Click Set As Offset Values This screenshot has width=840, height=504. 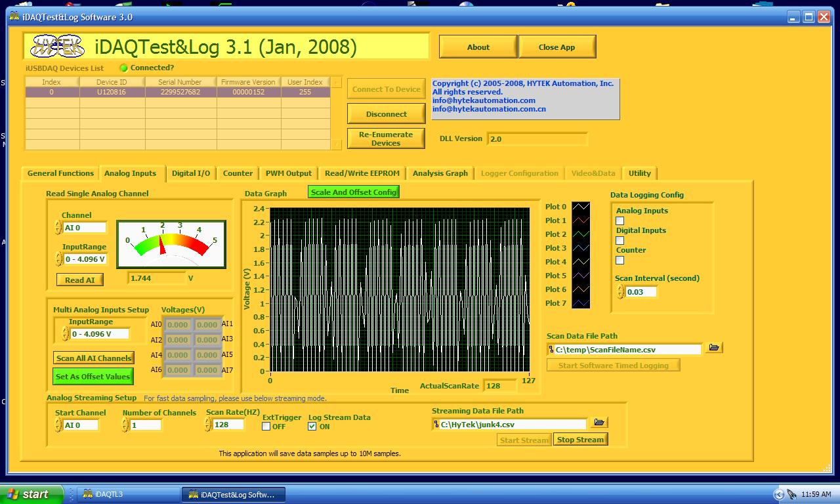pyautogui.click(x=93, y=377)
